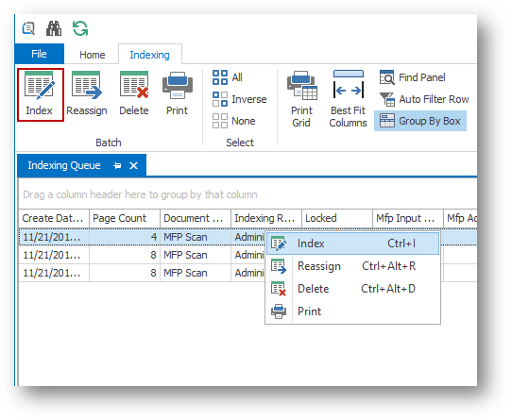Close the Indexing Queue panel tab
Image resolution: width=512 pixels, height=420 pixels.
(133, 166)
